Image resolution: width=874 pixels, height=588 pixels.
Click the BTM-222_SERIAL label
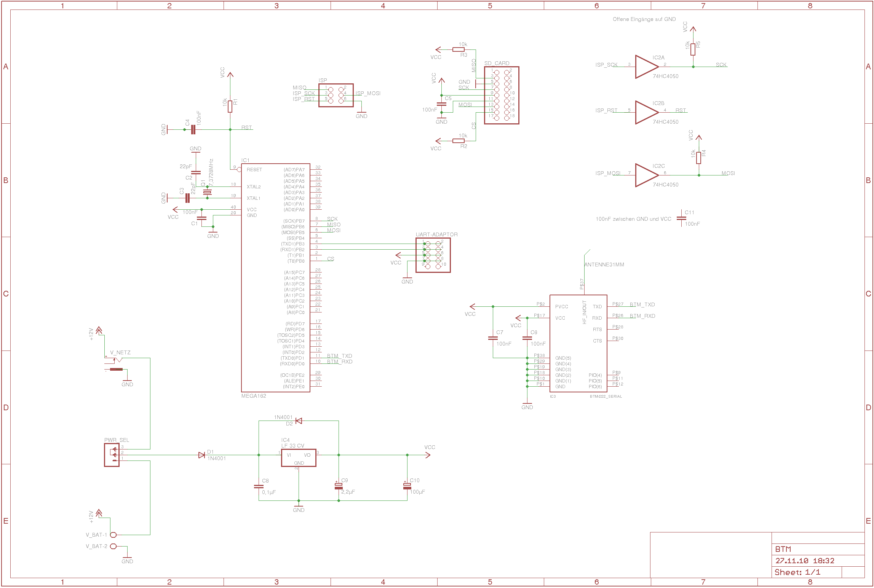606,396
